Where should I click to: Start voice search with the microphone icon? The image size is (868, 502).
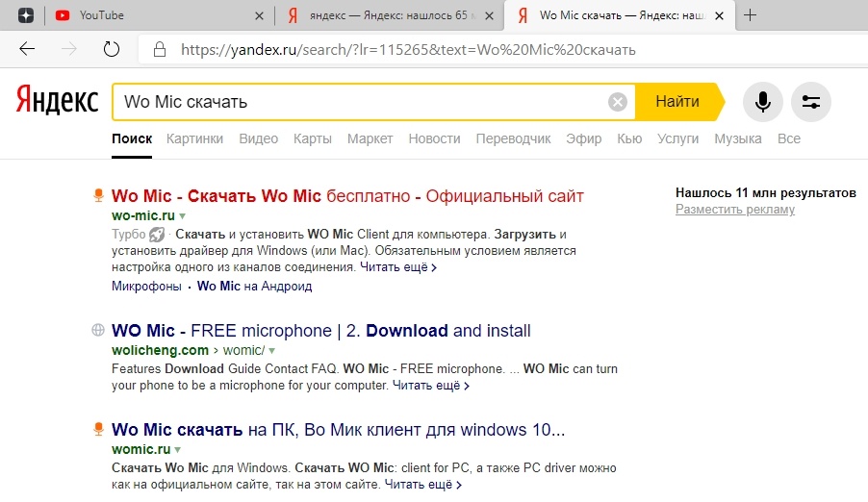[x=763, y=102]
